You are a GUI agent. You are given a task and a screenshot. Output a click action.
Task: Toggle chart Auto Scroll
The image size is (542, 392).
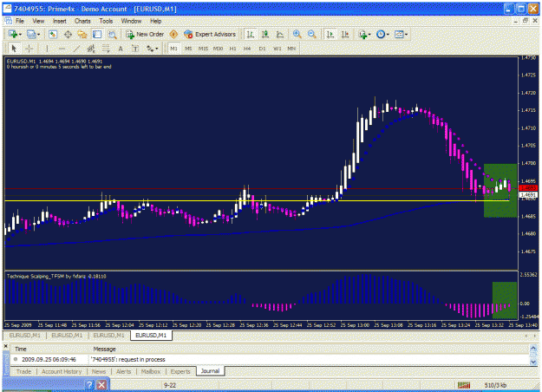pyautogui.click(x=330, y=34)
